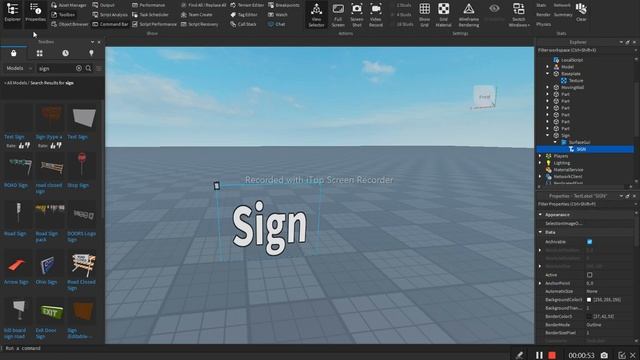Image resolution: width=640 pixels, height=360 pixels.
Task: Go back to All Models link
Action: (16, 83)
